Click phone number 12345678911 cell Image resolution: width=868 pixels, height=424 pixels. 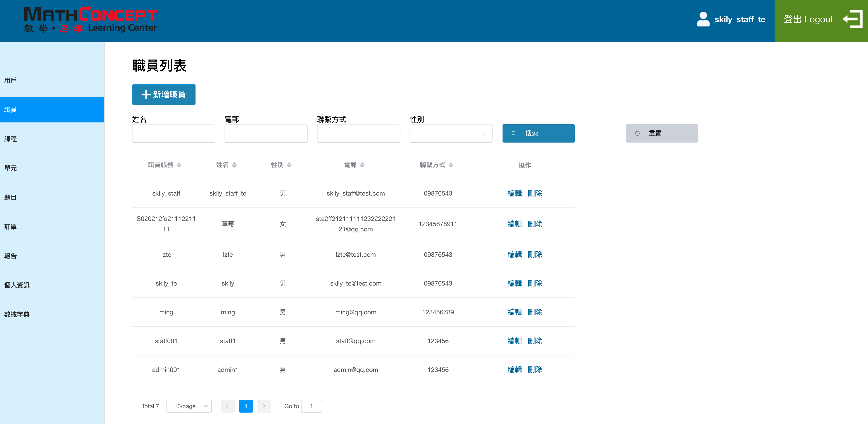438,224
